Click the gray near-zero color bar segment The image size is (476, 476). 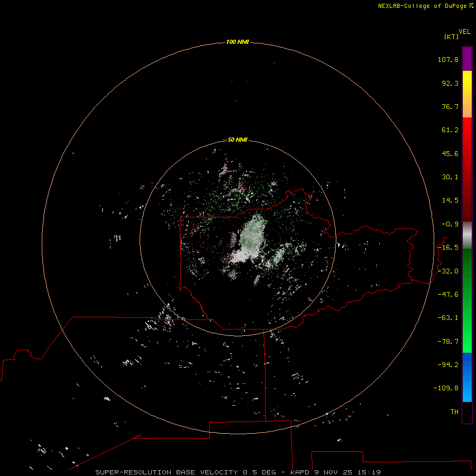[467, 235]
